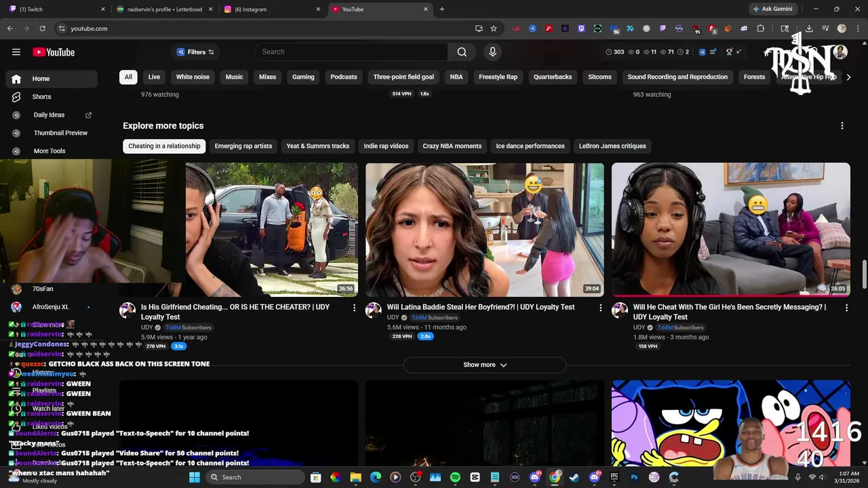Select Emerging rap artists topic
The height and width of the screenshot is (488, 868).
pyautogui.click(x=243, y=146)
